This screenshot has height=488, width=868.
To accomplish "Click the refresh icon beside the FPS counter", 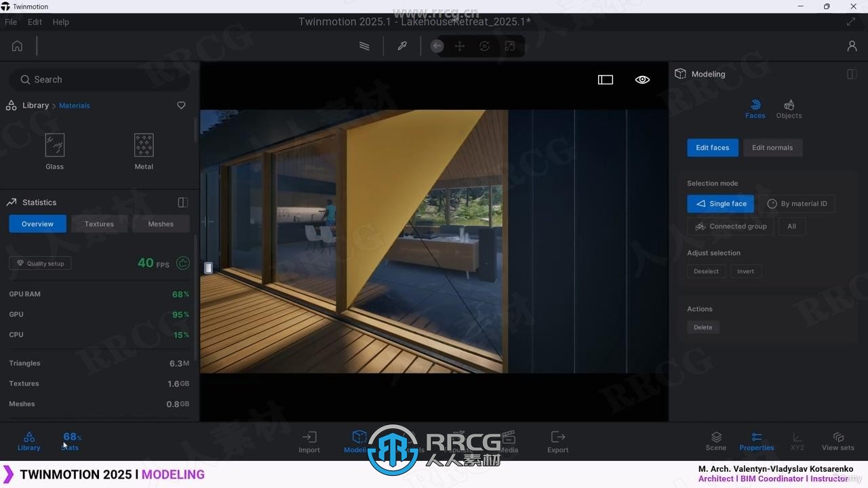I will (x=183, y=263).
